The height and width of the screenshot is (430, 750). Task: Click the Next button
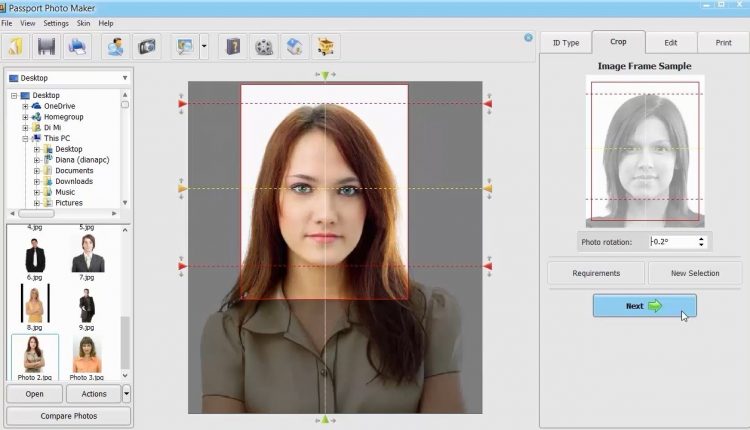coord(645,306)
